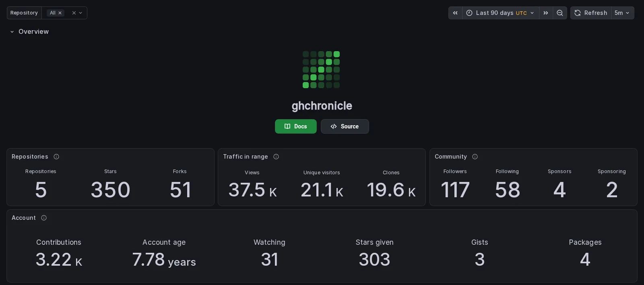Open the Repositories panel title menu
The width and height of the screenshot is (644, 285).
pos(30,157)
